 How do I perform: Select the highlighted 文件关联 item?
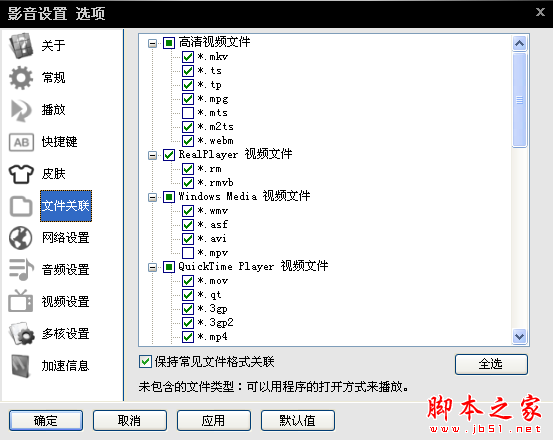tap(66, 206)
